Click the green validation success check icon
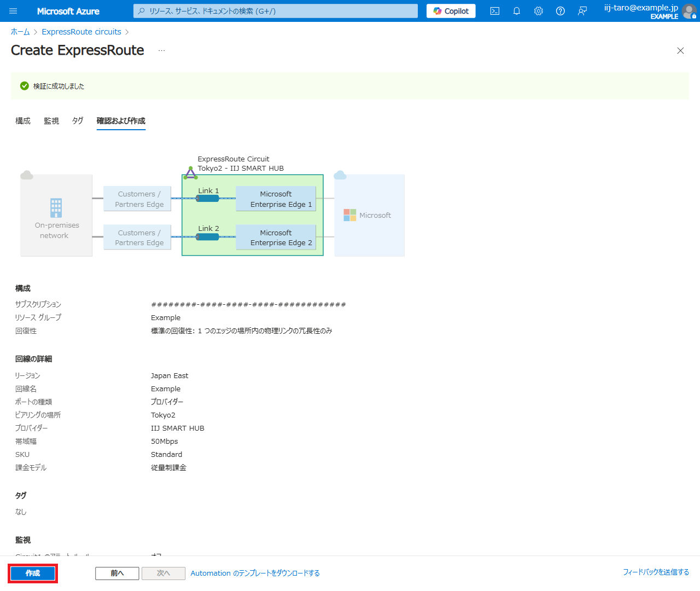The height and width of the screenshot is (591, 700). (25, 86)
